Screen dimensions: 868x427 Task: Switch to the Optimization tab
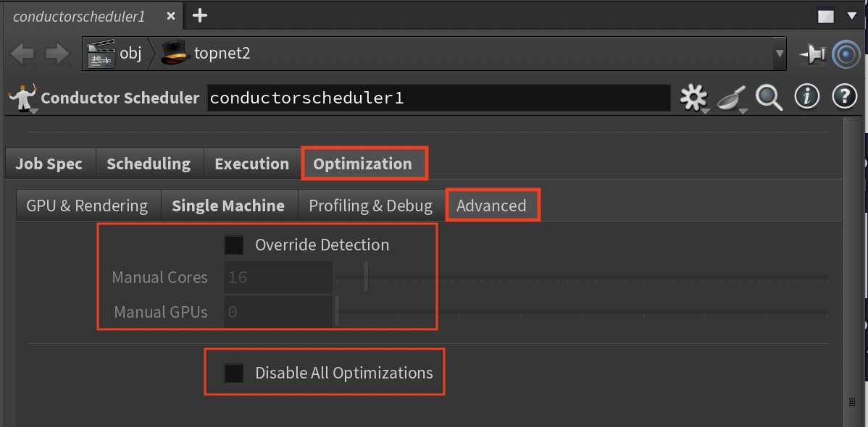(x=362, y=164)
